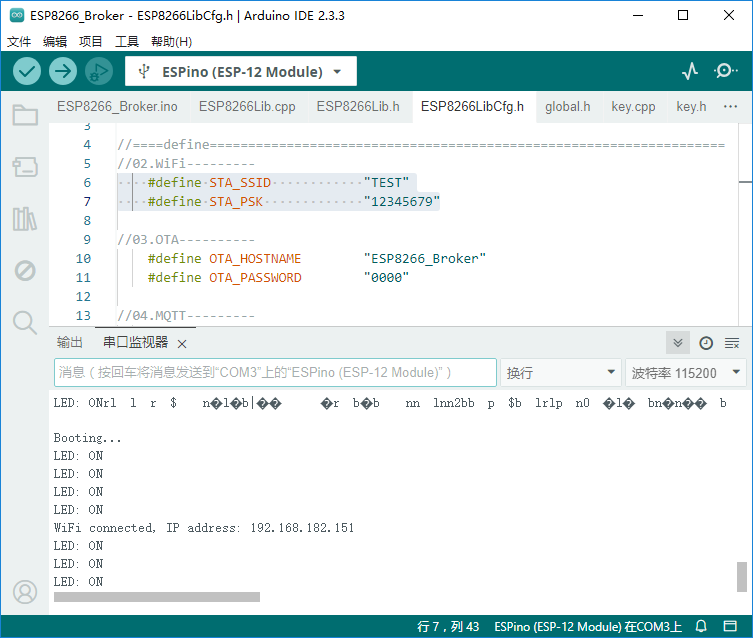Click the serial message input field

point(275,373)
